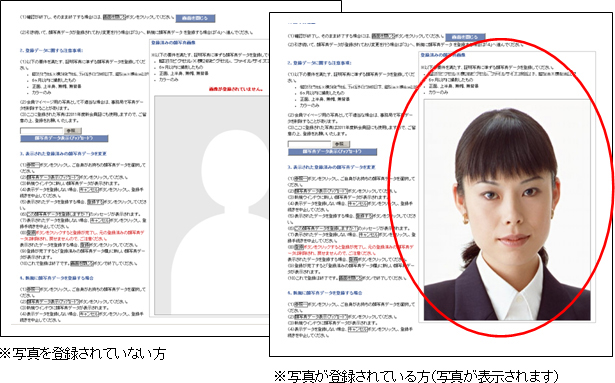615x383 pixels.
Task: Click inline boxed 画面を閉じる label in no-photo page text
Action: coord(115,17)
